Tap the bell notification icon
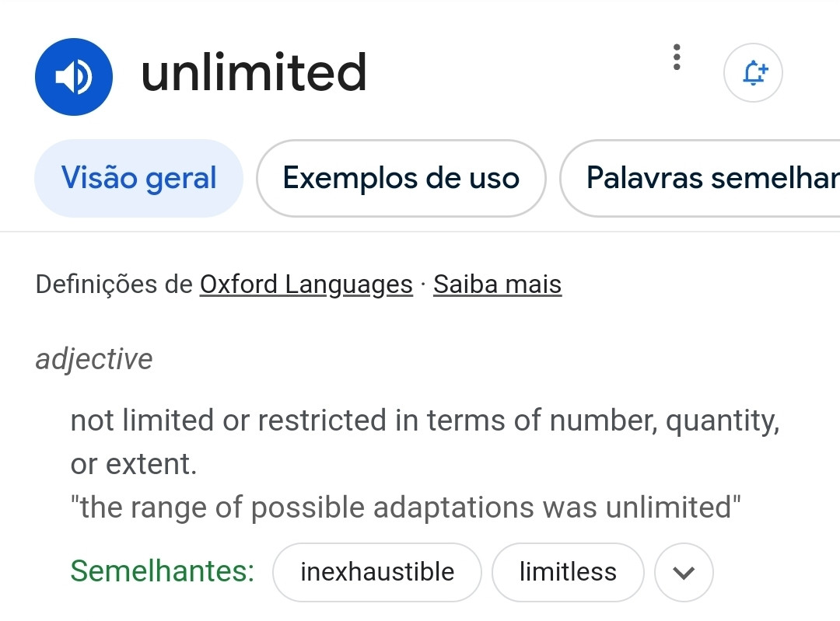Image resolution: width=840 pixels, height=621 pixels. pos(753,73)
